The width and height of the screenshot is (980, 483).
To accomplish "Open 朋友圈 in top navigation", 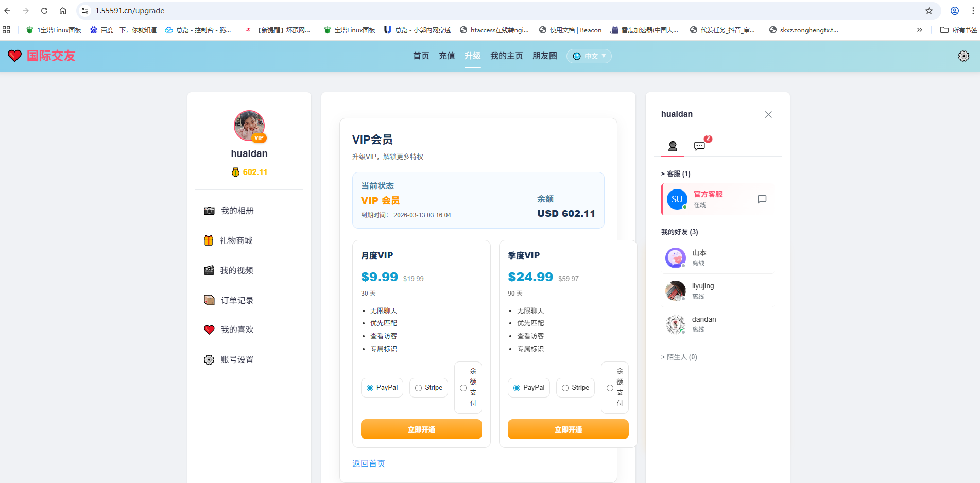I will 544,56.
